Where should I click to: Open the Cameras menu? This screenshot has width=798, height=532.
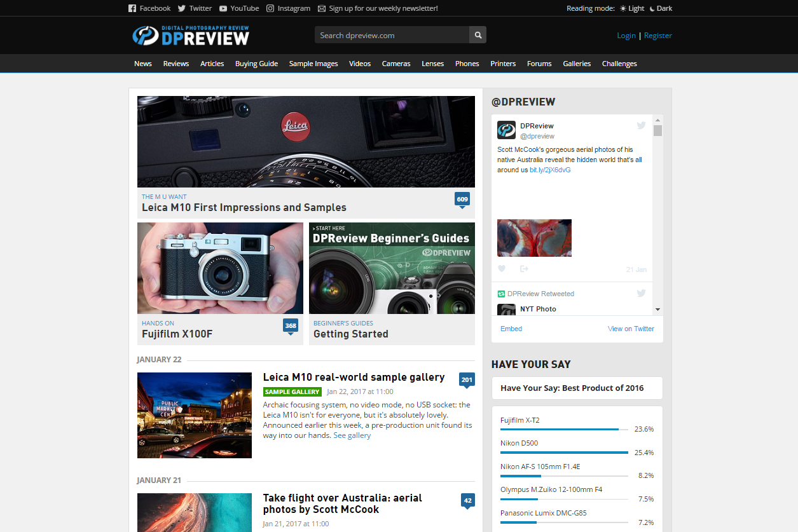pos(396,64)
